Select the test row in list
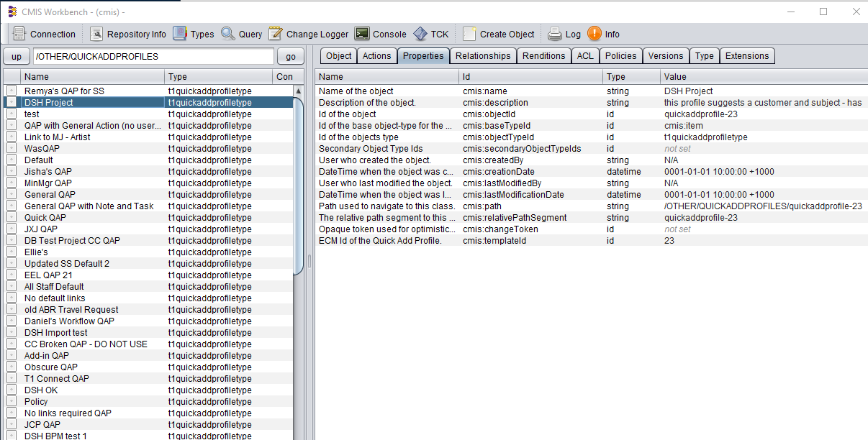868x440 pixels. point(148,114)
